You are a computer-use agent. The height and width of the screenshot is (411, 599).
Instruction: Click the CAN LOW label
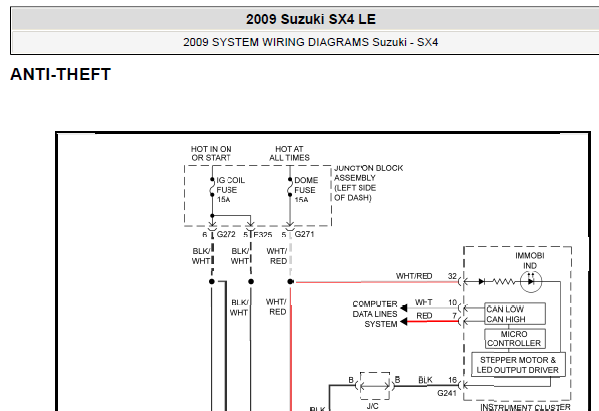click(x=505, y=309)
